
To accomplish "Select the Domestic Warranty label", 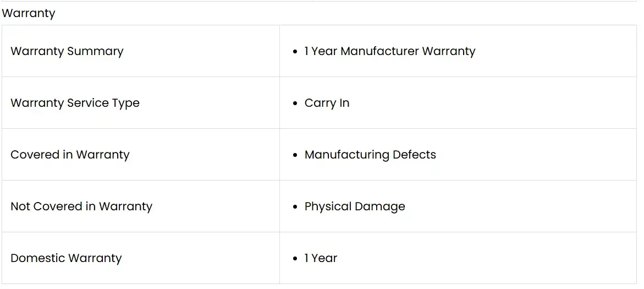I will tap(66, 258).
